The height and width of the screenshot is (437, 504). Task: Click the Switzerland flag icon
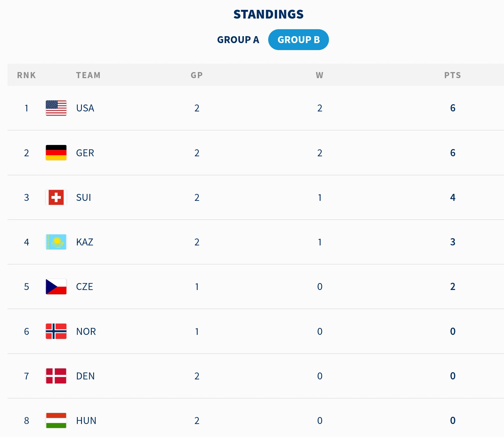coord(56,197)
